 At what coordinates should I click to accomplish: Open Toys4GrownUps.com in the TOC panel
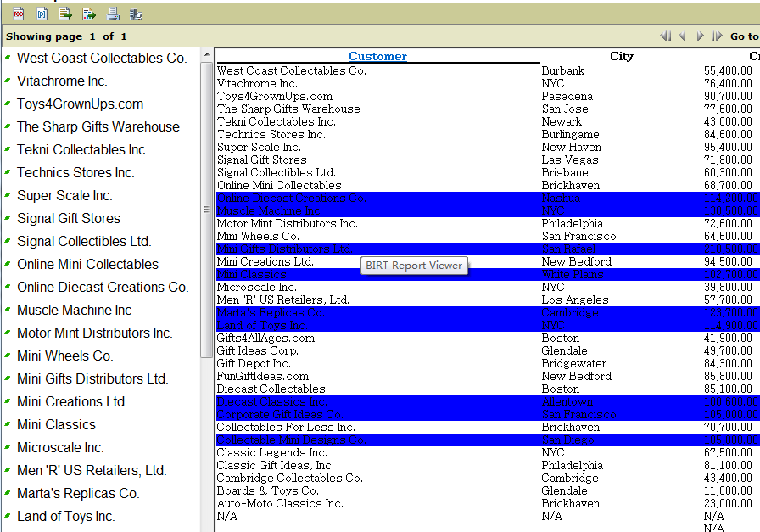pos(80,104)
